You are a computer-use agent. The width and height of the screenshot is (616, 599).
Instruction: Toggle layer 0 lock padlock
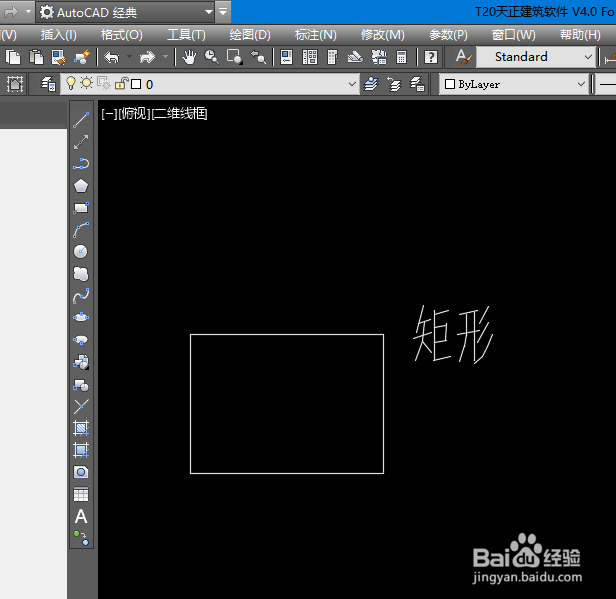(x=122, y=84)
